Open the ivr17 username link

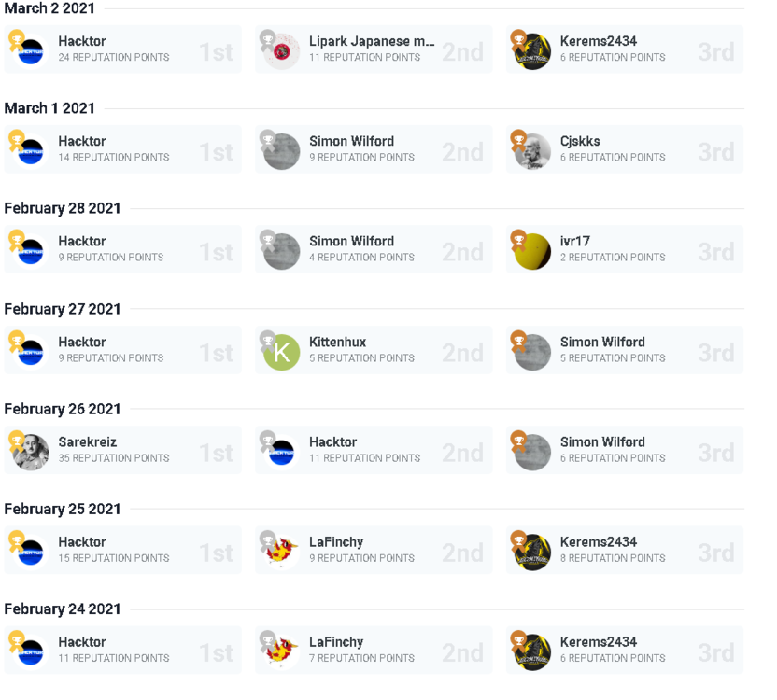(x=575, y=241)
